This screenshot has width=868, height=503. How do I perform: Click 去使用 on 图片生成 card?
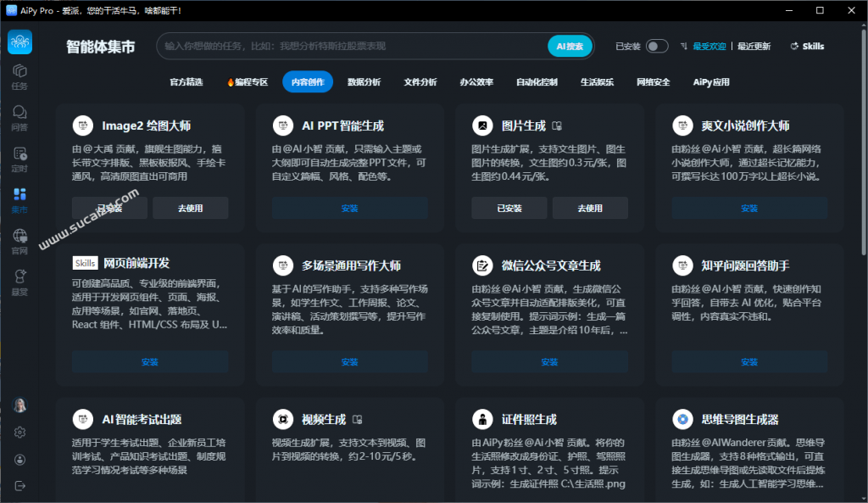point(590,209)
